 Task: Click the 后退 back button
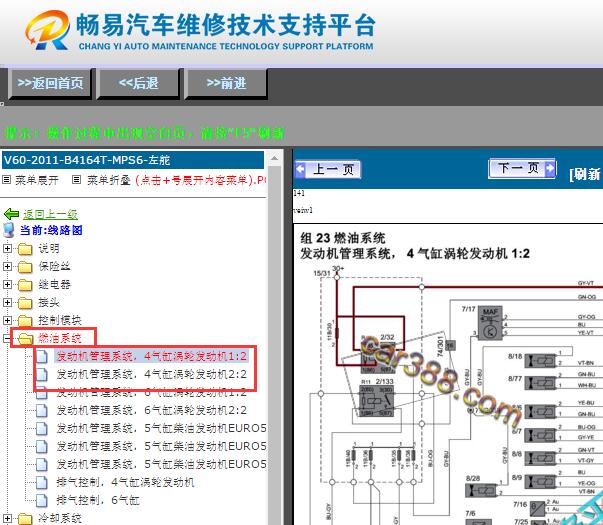pos(138,83)
